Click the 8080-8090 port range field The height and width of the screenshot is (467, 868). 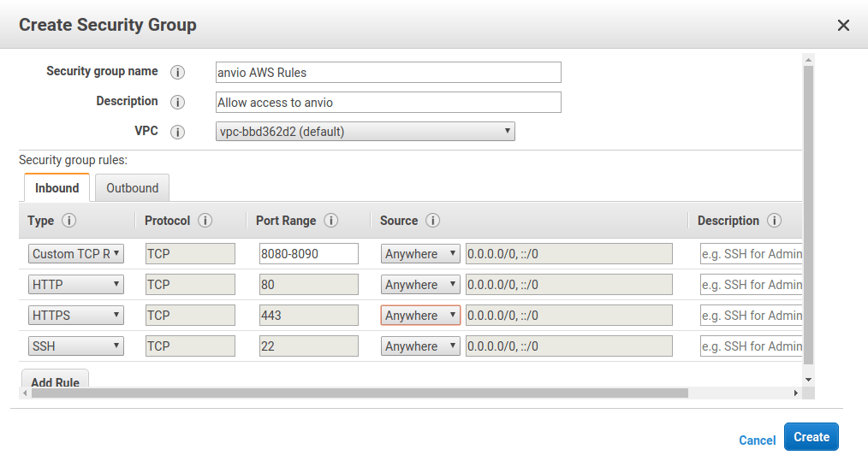pos(308,254)
